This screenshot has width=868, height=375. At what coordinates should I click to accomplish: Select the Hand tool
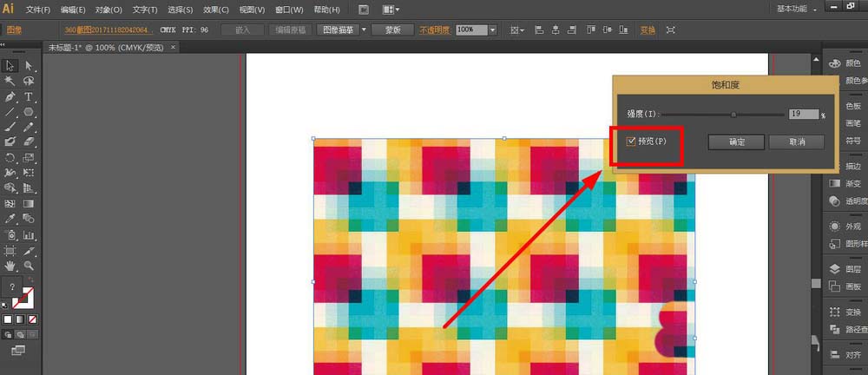tap(10, 266)
